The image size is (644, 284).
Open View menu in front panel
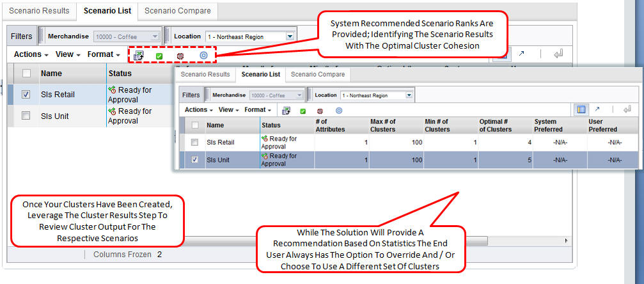tap(229, 110)
